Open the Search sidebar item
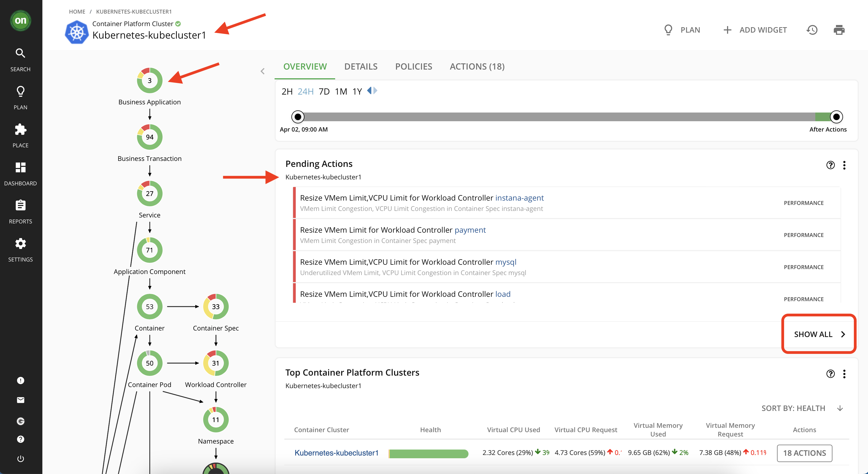 pyautogui.click(x=21, y=60)
